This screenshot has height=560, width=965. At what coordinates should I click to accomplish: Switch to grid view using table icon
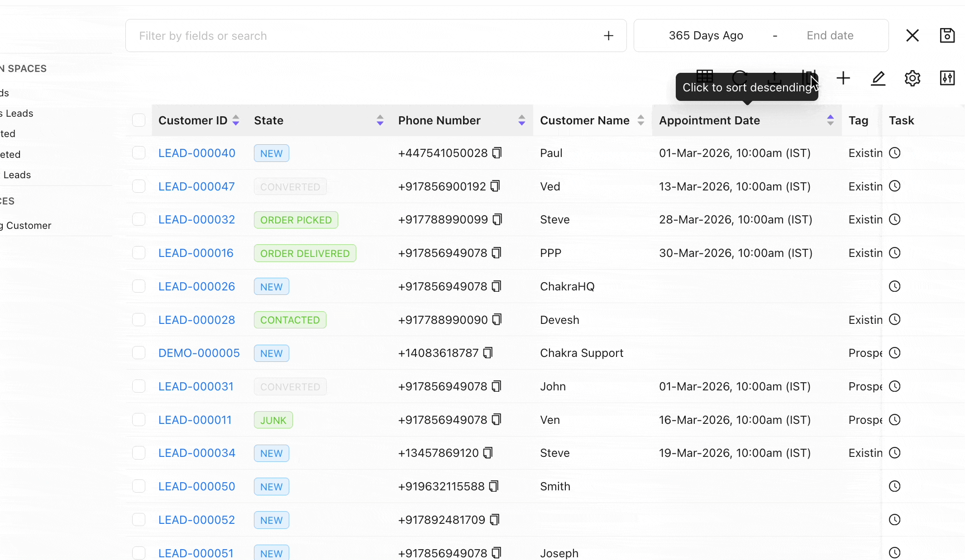(x=706, y=77)
